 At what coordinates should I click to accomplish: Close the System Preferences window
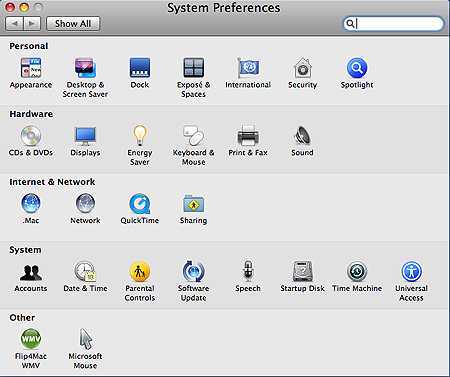click(x=10, y=7)
